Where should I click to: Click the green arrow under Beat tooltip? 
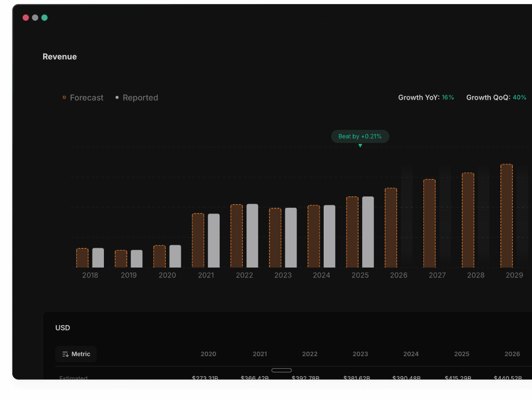click(x=361, y=145)
